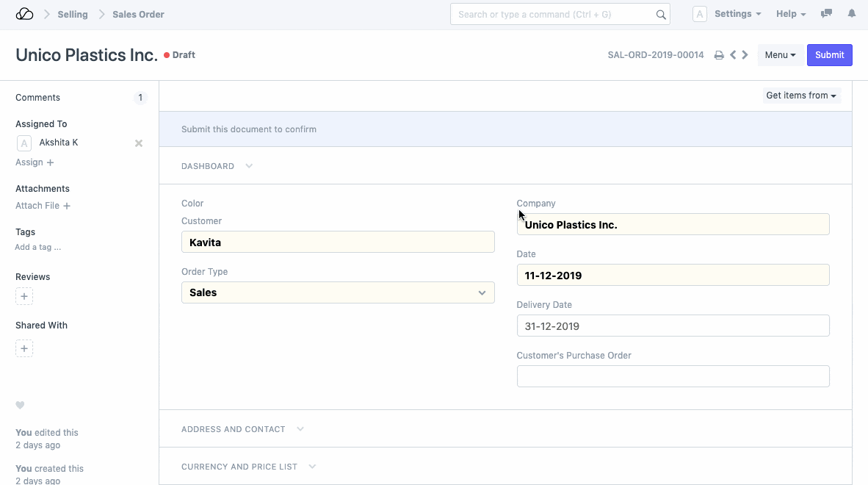The height and width of the screenshot is (485, 868).
Task: Share document using Shared With plus
Action: pyautogui.click(x=24, y=348)
